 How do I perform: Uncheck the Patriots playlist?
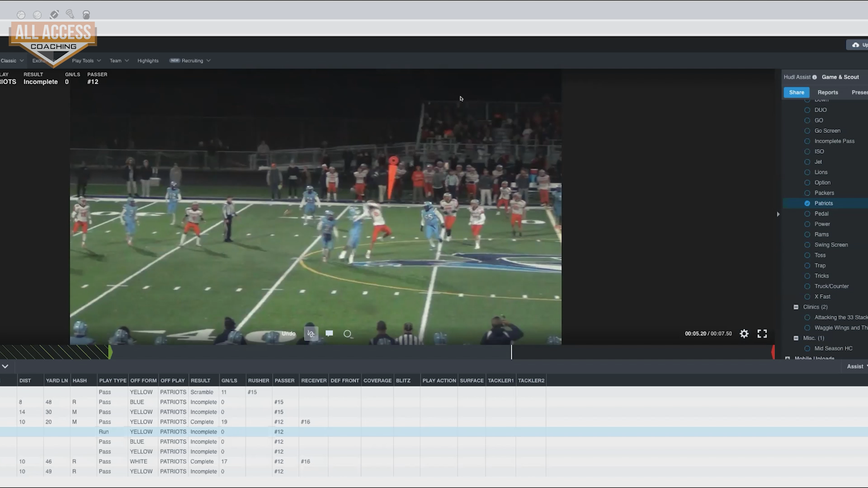pos(807,204)
